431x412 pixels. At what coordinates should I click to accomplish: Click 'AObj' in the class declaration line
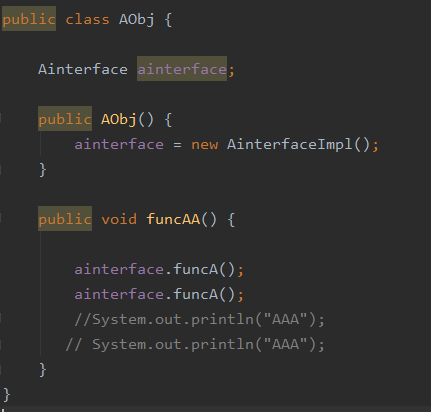click(137, 19)
